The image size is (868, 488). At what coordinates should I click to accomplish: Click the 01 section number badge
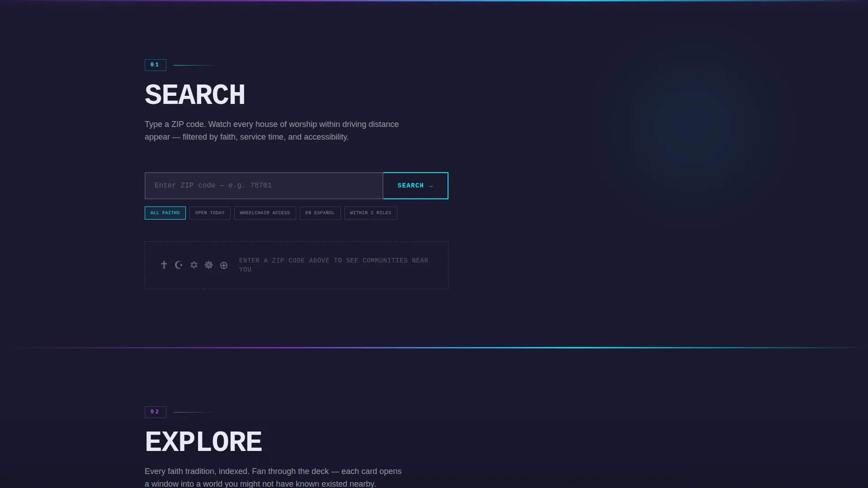156,65
